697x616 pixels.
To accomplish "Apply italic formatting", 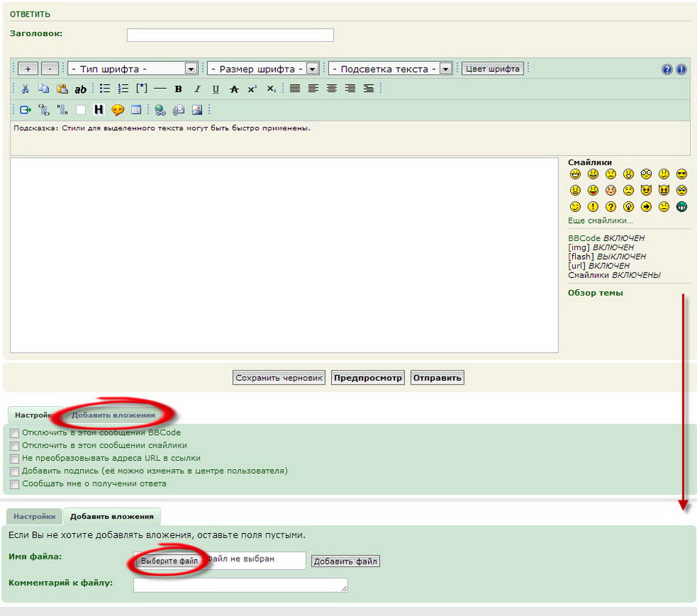I will [x=197, y=89].
